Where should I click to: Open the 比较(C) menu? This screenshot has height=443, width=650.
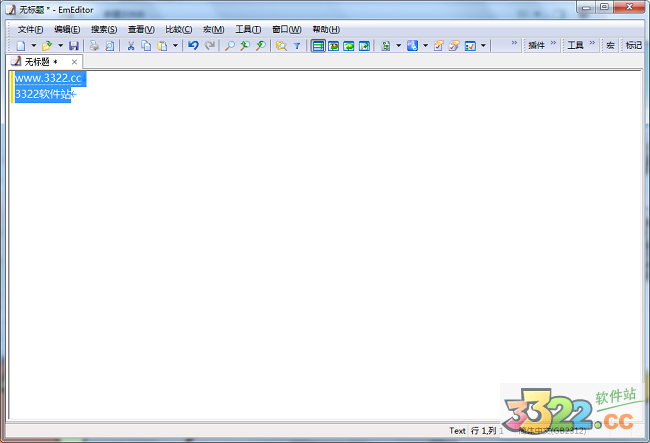[x=179, y=29]
